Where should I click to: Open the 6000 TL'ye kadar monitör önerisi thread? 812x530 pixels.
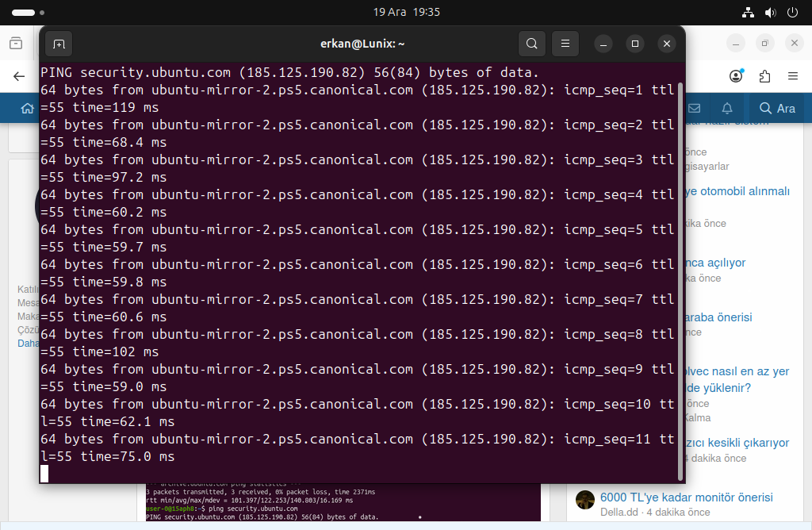(x=686, y=497)
